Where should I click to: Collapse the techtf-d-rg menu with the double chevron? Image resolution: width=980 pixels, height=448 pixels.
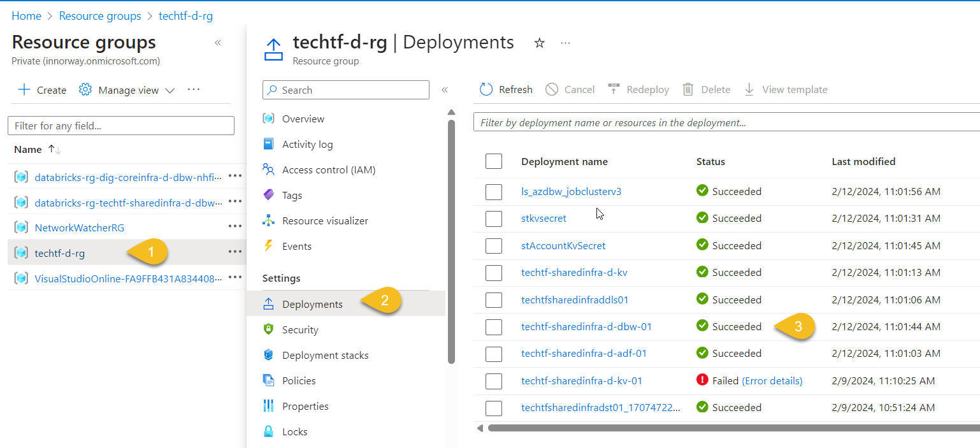(x=445, y=90)
